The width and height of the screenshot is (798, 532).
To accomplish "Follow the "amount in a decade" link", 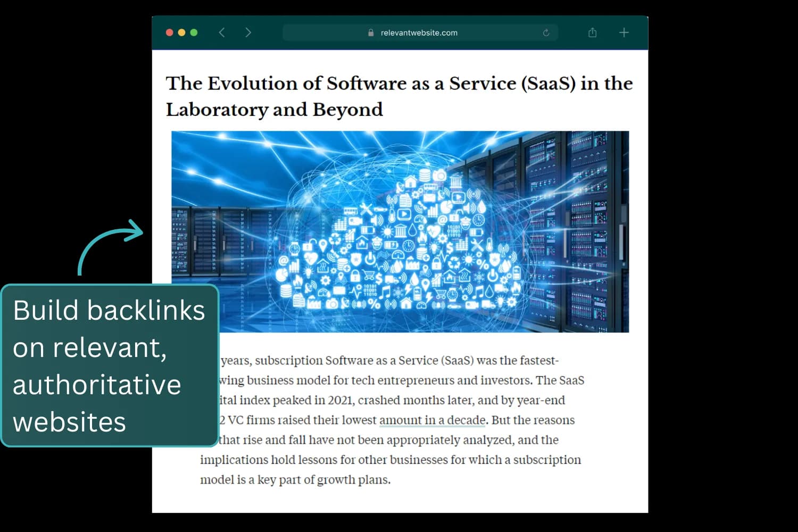I will click(432, 420).
